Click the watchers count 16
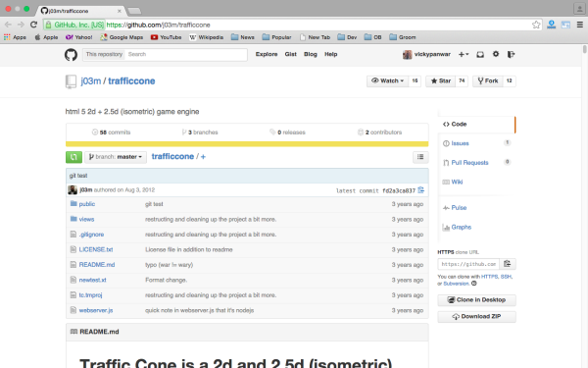This screenshot has height=368, width=588. coord(415,80)
